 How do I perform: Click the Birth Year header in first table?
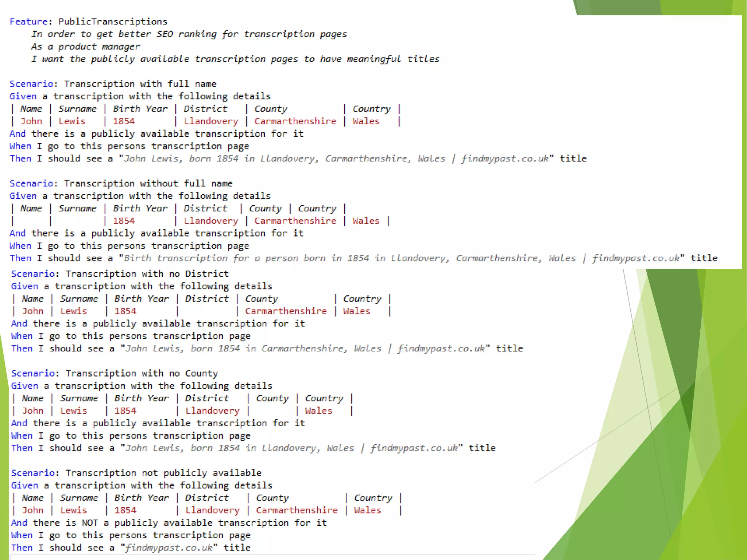pos(140,109)
